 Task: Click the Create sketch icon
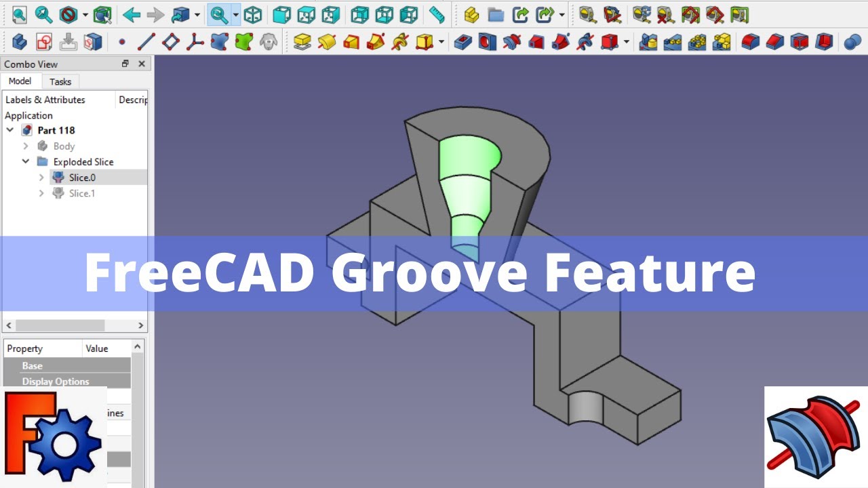point(44,42)
